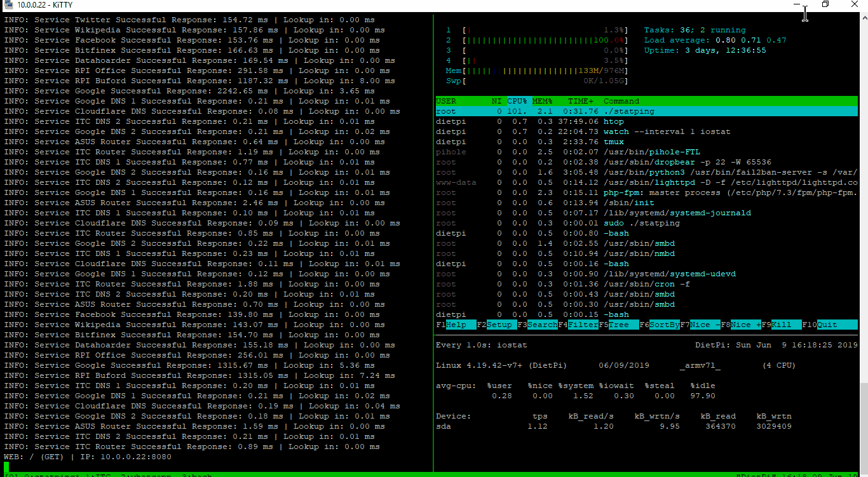Sort processes by USER column header

pyautogui.click(x=446, y=101)
